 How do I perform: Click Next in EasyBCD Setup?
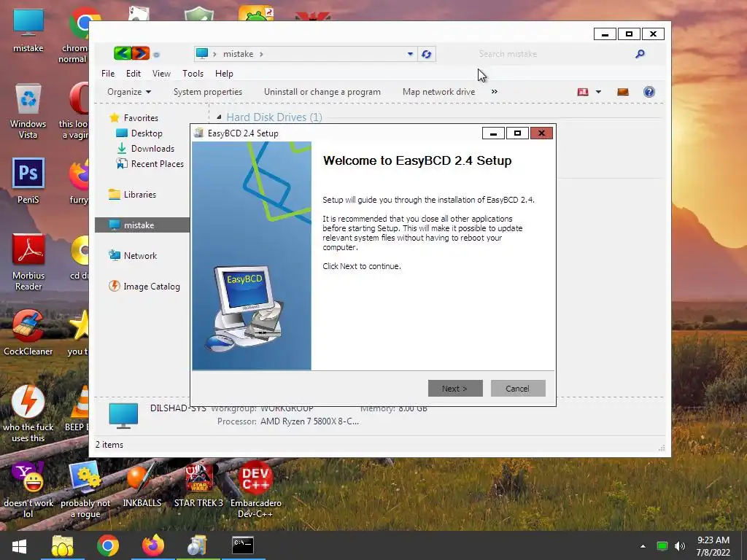(455, 388)
